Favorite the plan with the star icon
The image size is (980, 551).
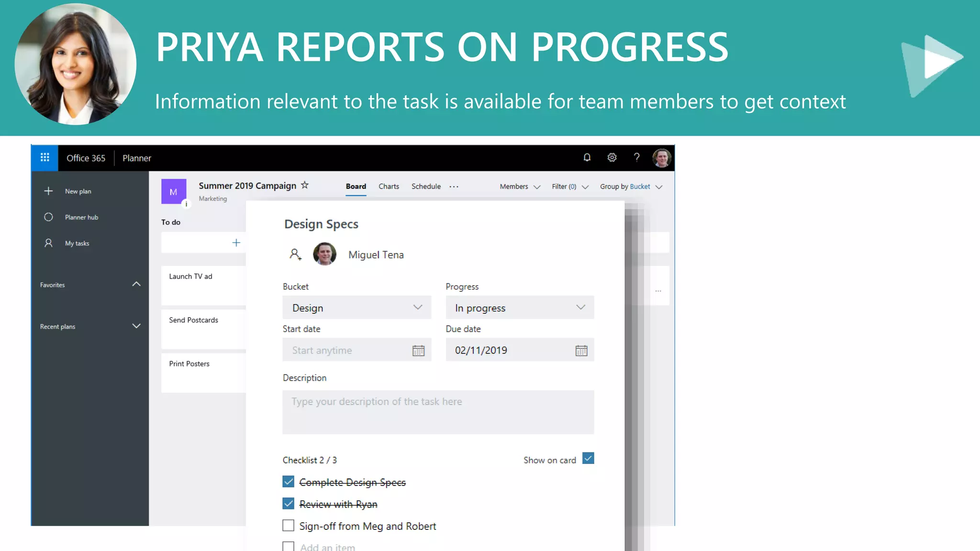coord(305,185)
